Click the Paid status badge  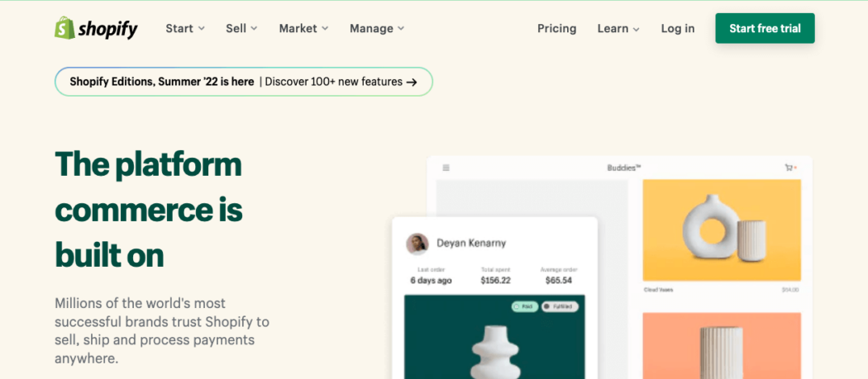(x=525, y=306)
